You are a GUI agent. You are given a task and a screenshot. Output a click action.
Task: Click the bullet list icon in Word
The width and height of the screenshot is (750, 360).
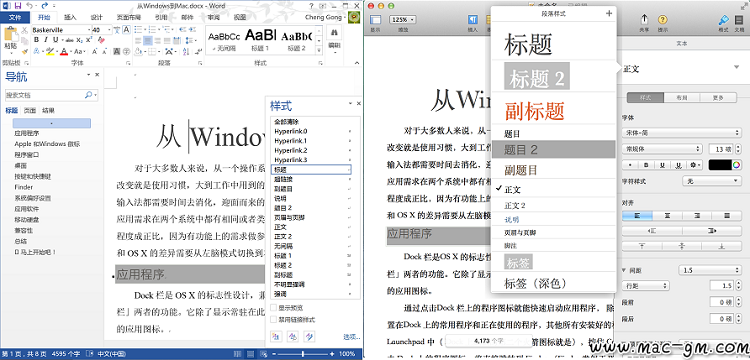click(x=138, y=30)
